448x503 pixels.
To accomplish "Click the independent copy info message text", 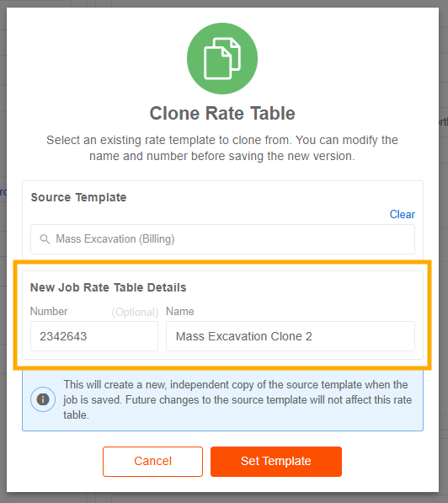I will [x=237, y=399].
